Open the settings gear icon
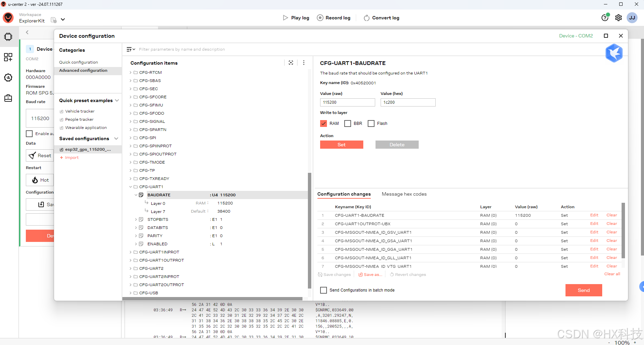Viewport: 644px width, 345px height. pos(619,18)
